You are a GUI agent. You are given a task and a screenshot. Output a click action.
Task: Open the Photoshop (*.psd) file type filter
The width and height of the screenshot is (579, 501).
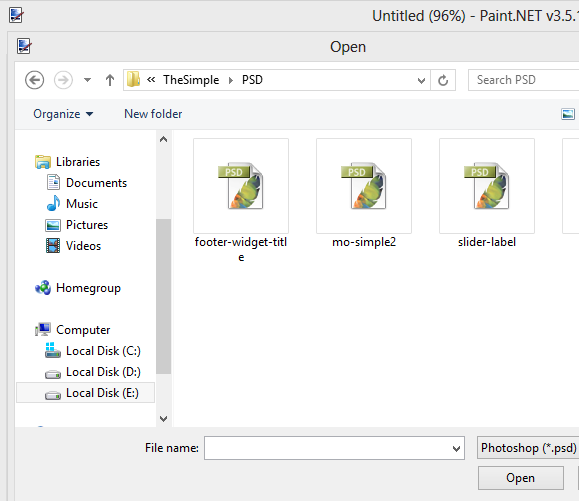click(528, 448)
